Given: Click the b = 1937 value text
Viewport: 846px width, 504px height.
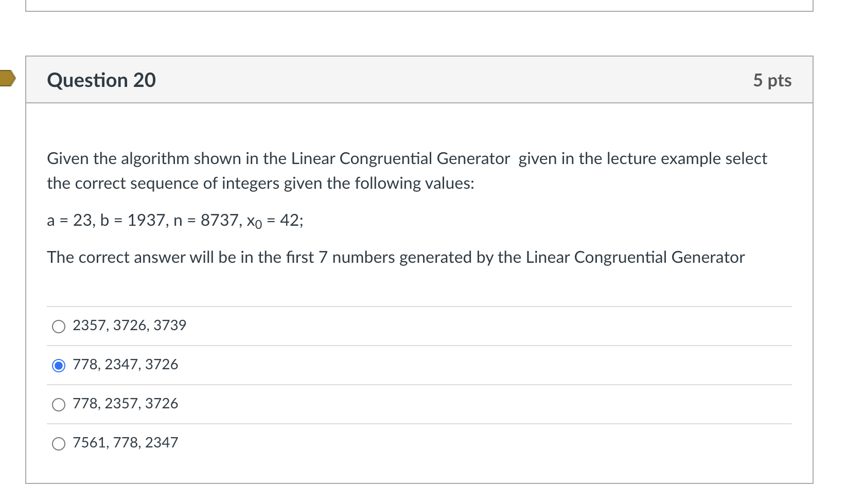Looking at the screenshot, I should coord(133,221).
